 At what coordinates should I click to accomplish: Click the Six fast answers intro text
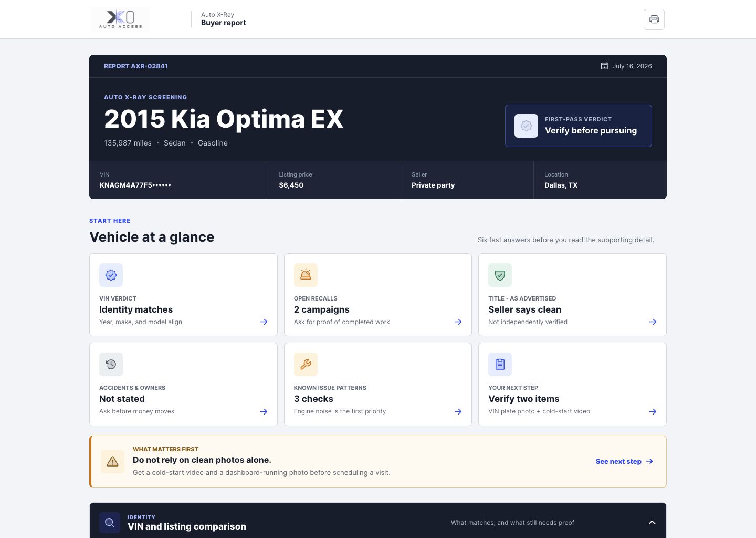coord(566,240)
